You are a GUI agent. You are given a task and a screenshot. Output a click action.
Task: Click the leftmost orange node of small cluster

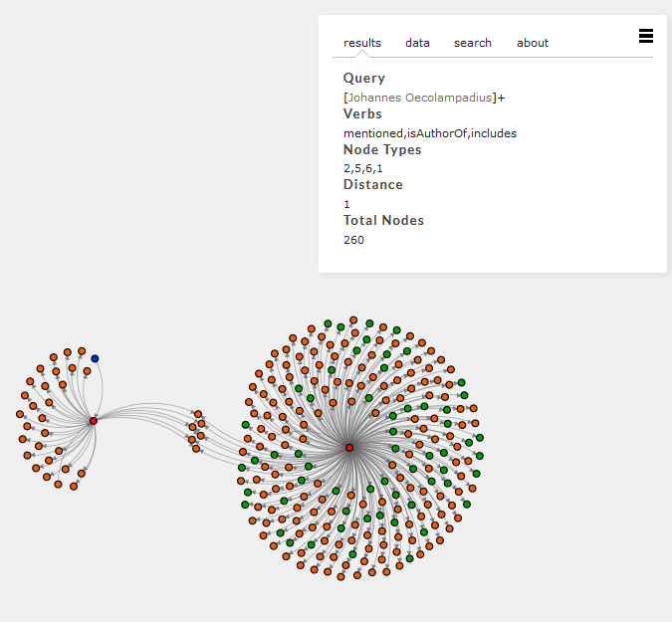coord(20,414)
